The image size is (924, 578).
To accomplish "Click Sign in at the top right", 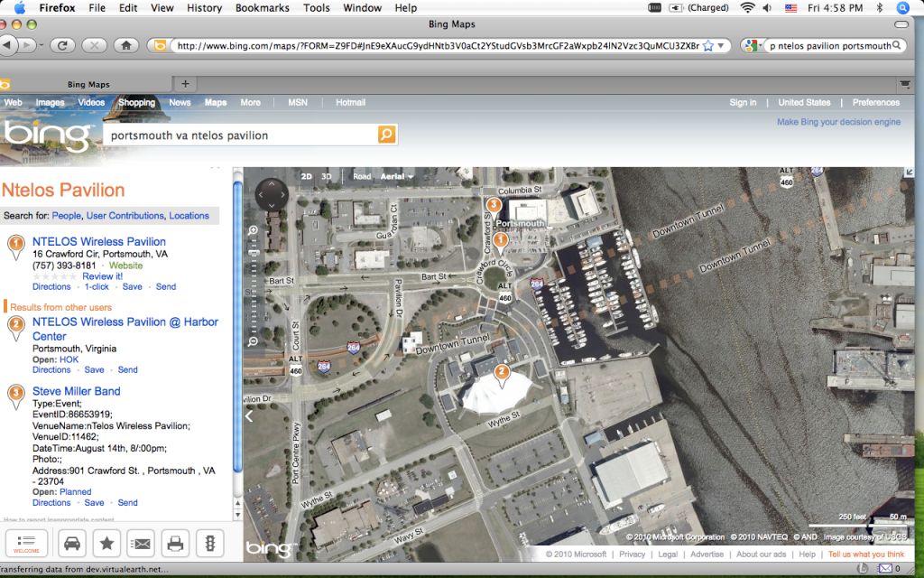I will [x=743, y=102].
